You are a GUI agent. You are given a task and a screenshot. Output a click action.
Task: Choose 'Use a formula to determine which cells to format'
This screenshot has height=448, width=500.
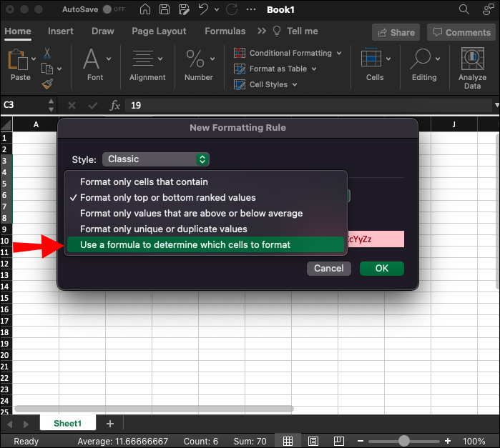click(x=185, y=244)
